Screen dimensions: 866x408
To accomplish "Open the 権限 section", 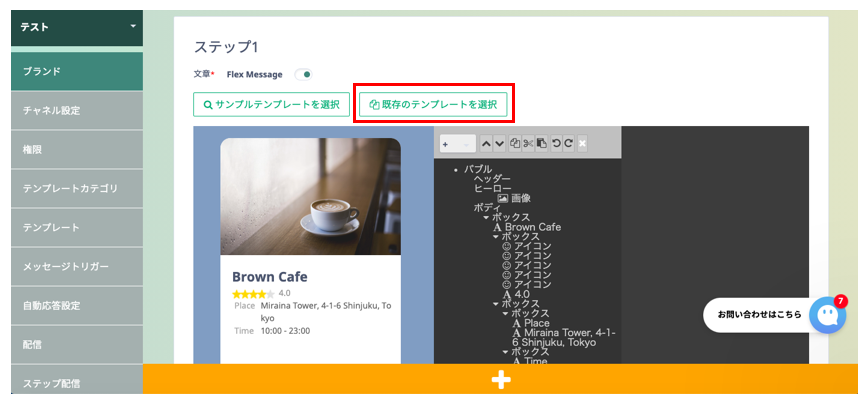I will point(77,150).
